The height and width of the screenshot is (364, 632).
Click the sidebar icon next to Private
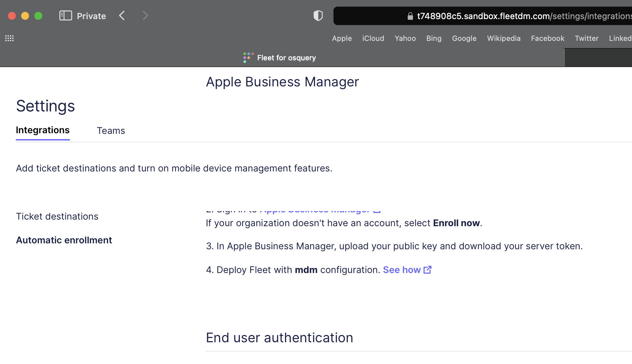point(66,15)
